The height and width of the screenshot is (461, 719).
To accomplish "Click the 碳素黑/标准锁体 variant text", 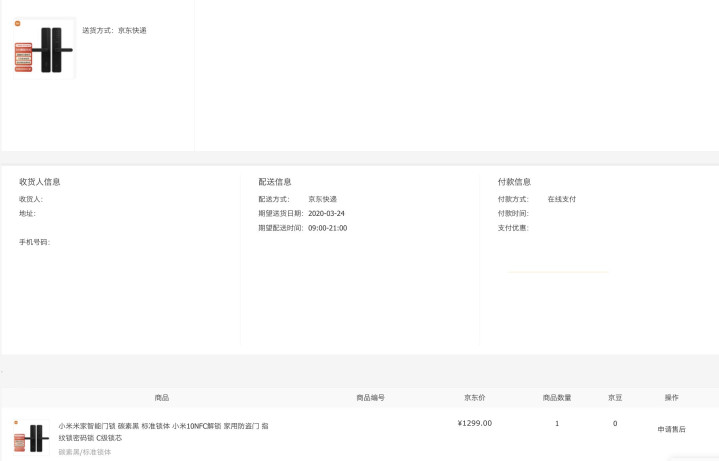I will click(x=85, y=452).
